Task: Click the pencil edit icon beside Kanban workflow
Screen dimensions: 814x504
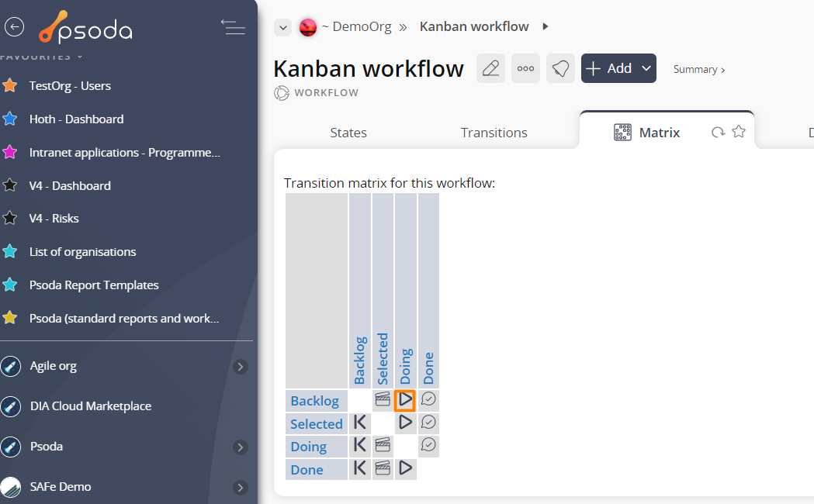Action: click(490, 68)
